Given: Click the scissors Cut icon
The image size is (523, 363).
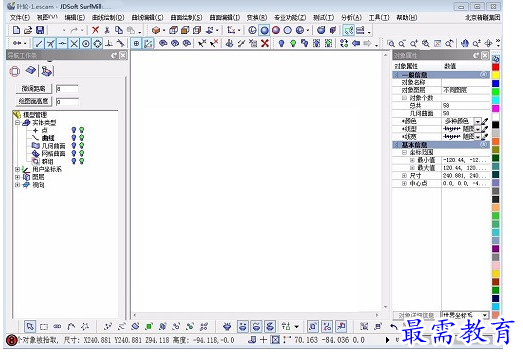Looking at the screenshot, I should 107,30.
